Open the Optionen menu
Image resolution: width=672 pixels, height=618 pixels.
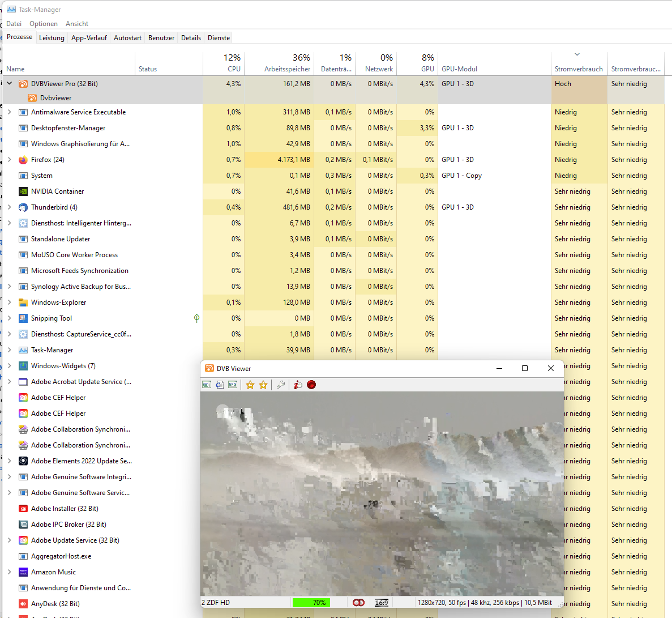[x=44, y=24]
